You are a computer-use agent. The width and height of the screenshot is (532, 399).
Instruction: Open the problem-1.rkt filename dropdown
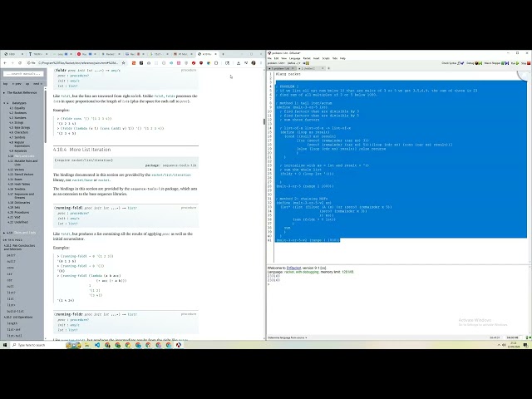click(x=276, y=63)
